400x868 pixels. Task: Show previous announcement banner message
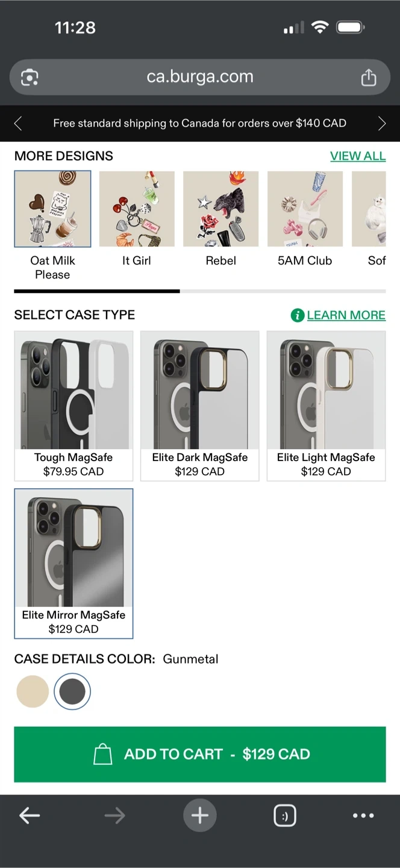point(18,124)
